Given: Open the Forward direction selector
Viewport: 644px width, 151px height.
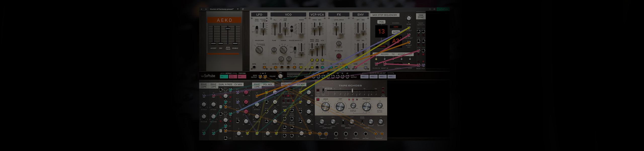Looking at the screenshot, I should [x=382, y=46].
